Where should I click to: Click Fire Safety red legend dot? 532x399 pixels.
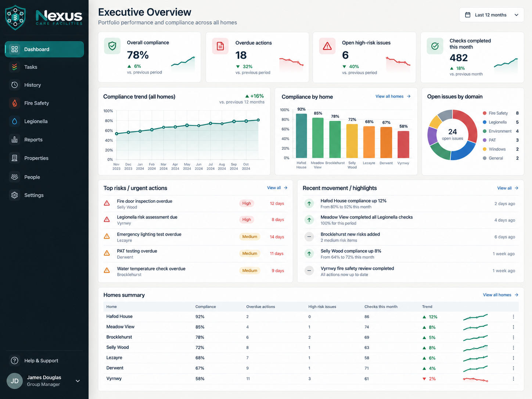click(x=485, y=113)
